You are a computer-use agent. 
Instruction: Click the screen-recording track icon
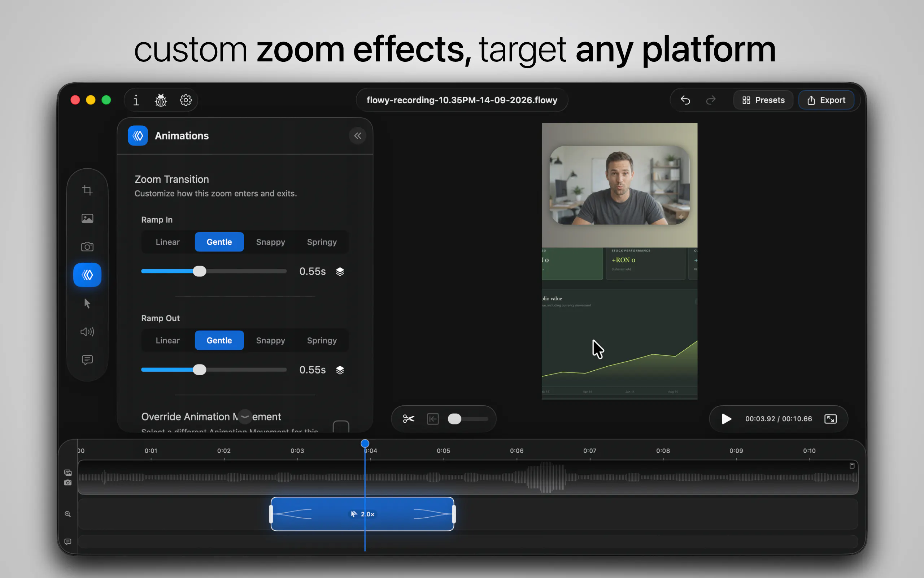tap(68, 473)
